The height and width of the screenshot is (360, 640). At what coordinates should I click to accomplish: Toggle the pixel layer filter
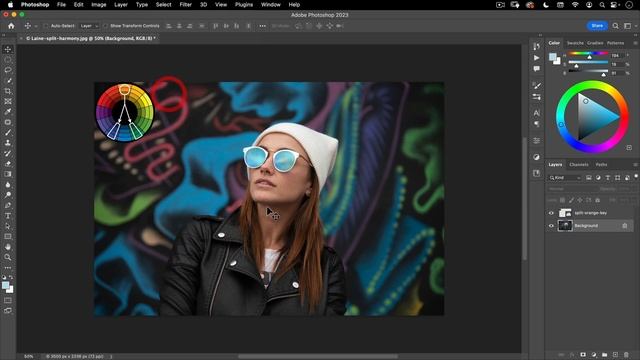pyautogui.click(x=589, y=178)
